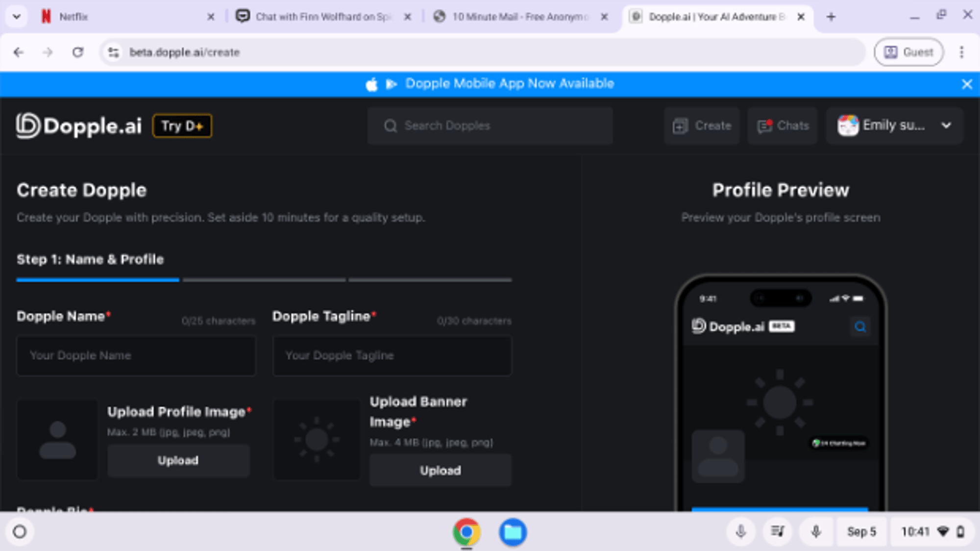
Task: Open Chrome three-dot menu
Action: tap(961, 52)
